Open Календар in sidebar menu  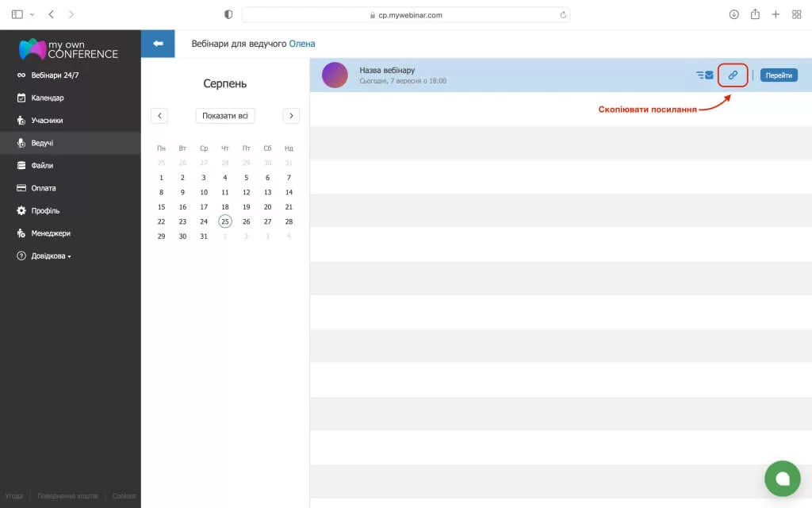pos(47,98)
